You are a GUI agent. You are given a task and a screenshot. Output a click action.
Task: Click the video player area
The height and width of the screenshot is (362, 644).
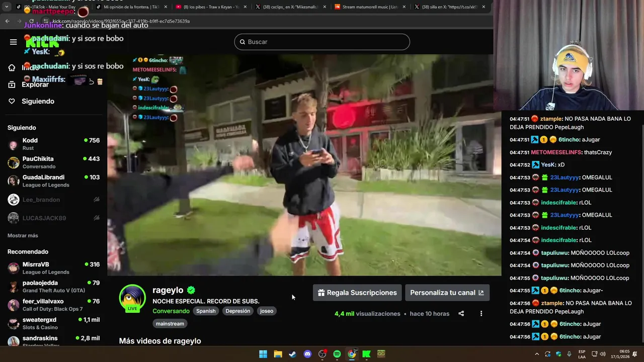[304, 165]
